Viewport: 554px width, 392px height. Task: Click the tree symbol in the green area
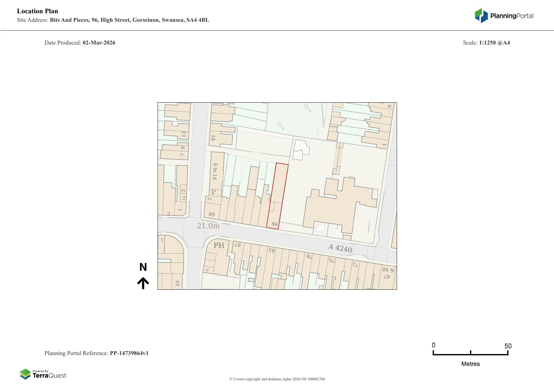(x=280, y=126)
